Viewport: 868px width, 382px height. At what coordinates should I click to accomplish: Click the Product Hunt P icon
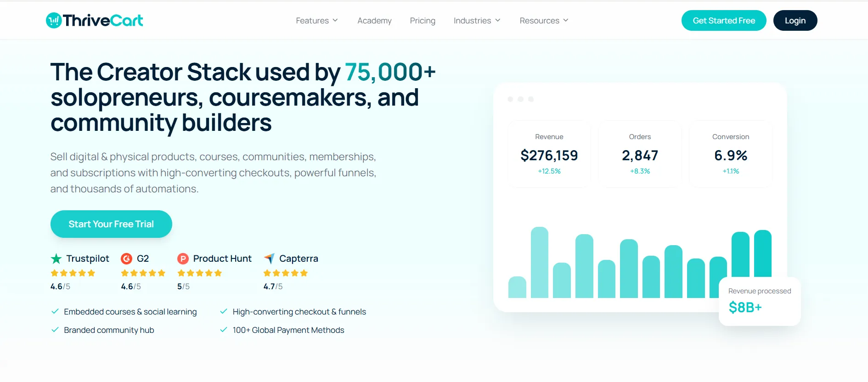click(x=183, y=258)
